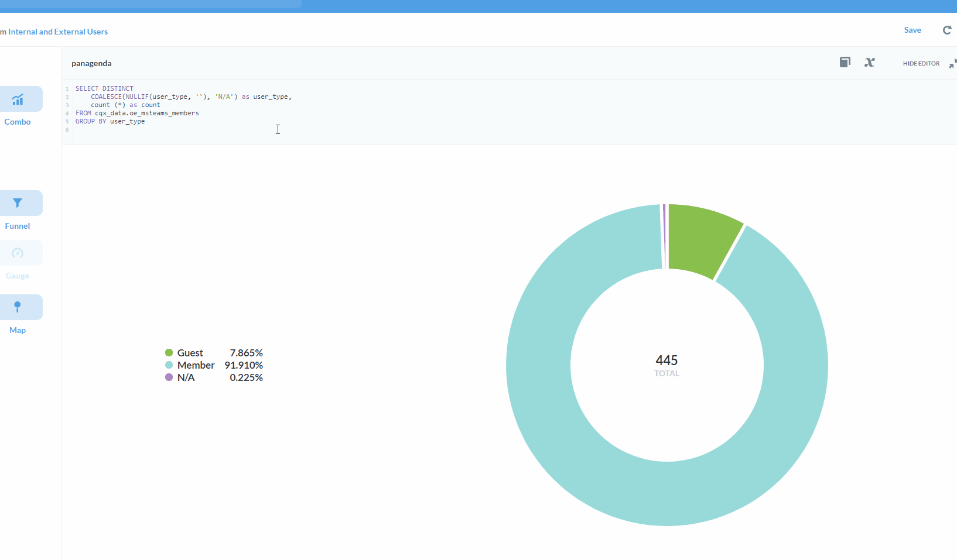Hide the SQL editor via HIDE EDITOR

921,63
